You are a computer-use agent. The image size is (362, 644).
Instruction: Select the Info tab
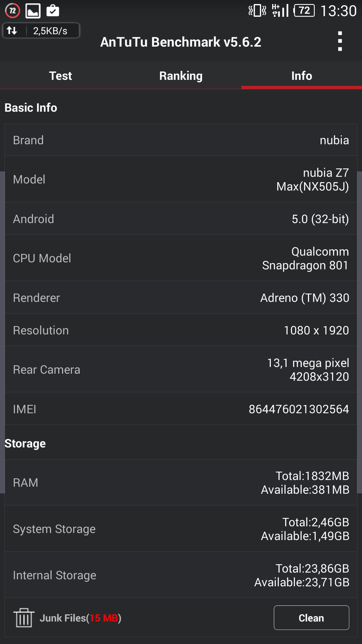coord(302,76)
